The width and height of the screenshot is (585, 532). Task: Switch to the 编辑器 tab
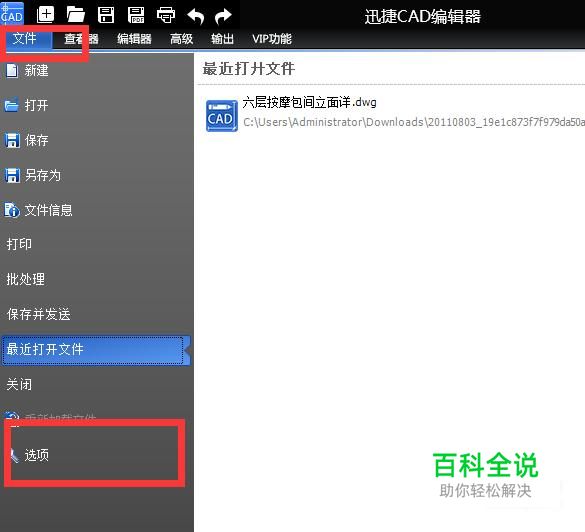point(134,39)
